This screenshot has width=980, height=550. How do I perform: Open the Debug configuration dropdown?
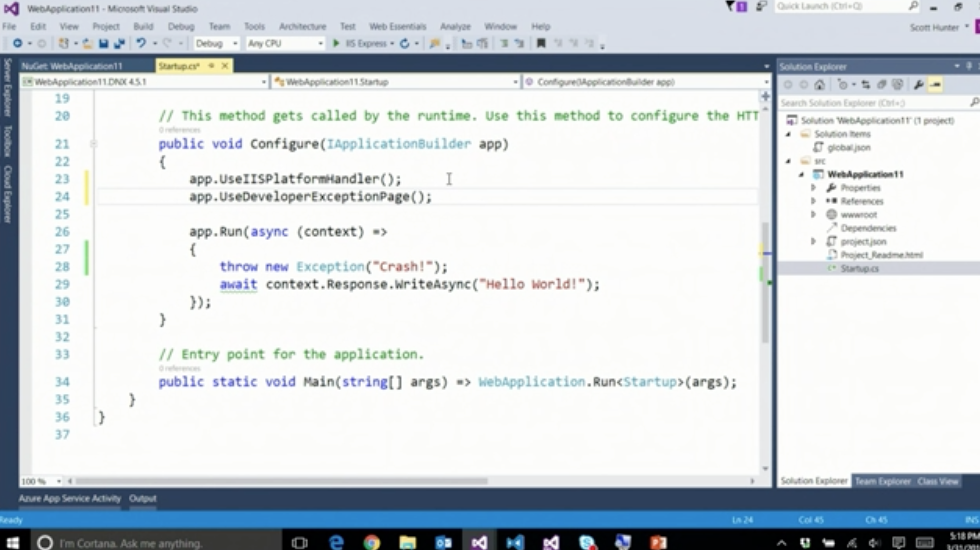click(x=216, y=44)
